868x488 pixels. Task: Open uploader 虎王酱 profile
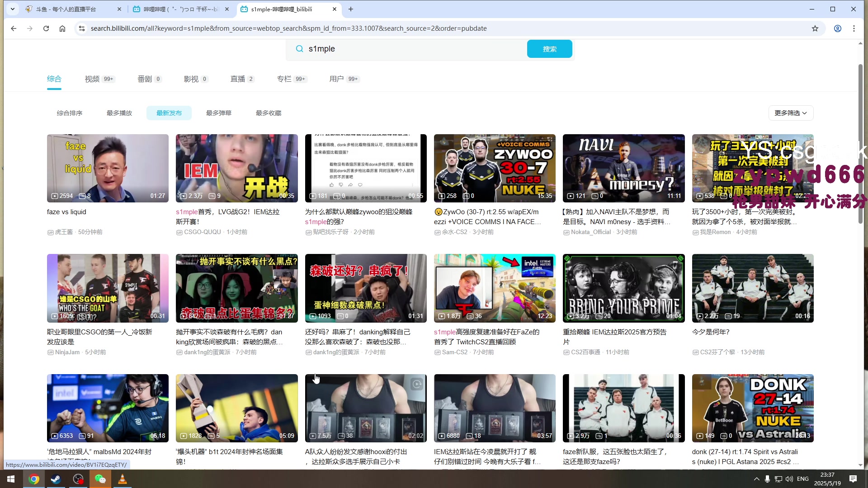64,232
